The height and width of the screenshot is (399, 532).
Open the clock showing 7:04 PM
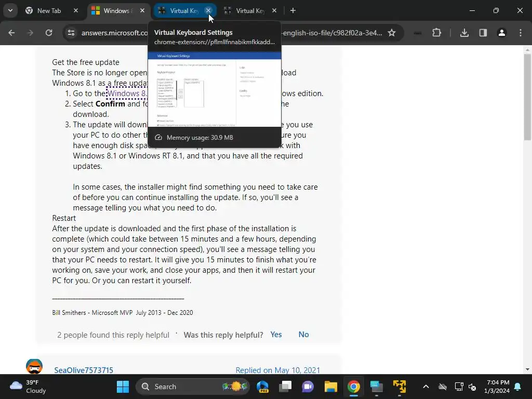point(497,387)
